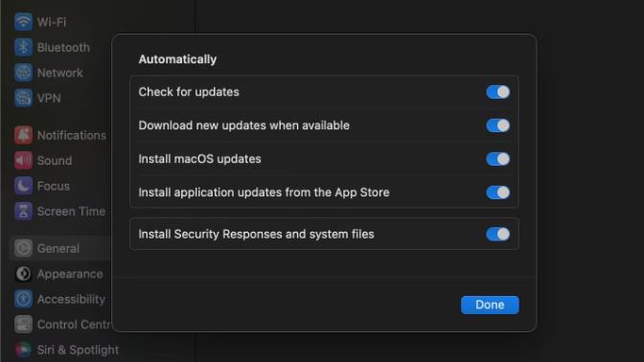The width and height of the screenshot is (644, 362).
Task: Open VPN label in sidebar
Action: tap(49, 99)
